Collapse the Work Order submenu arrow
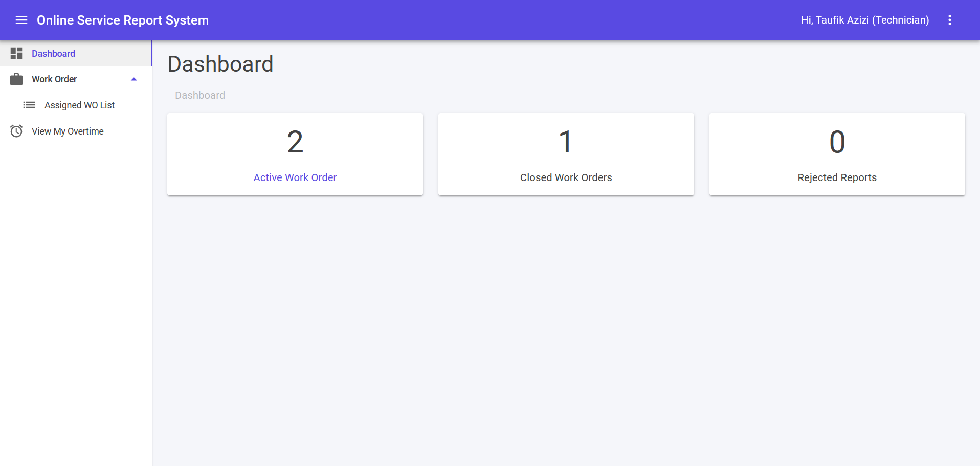980x466 pixels. click(134, 79)
